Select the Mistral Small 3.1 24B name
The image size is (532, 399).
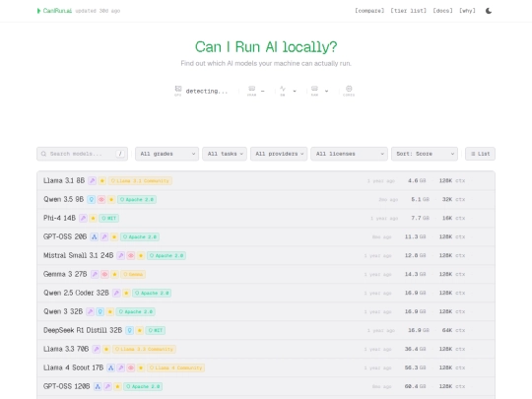pos(79,255)
